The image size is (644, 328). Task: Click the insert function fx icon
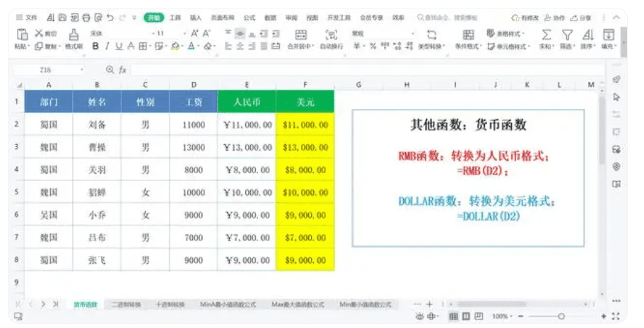(x=122, y=70)
